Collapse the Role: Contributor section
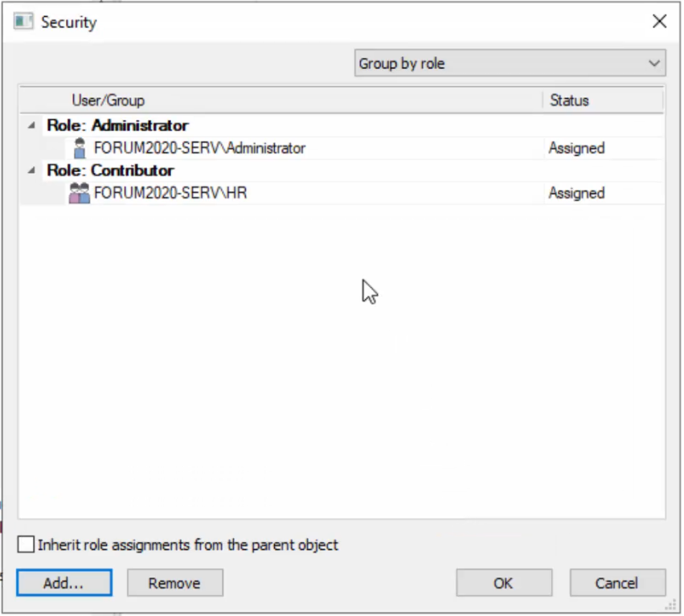Screen dimensions: 684x616 pos(30,170)
